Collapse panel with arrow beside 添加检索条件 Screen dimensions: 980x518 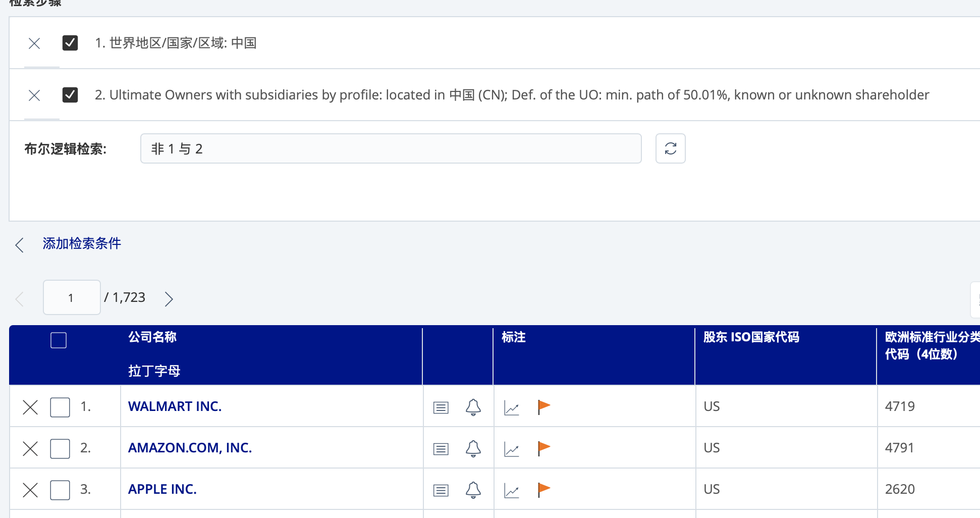(x=20, y=245)
